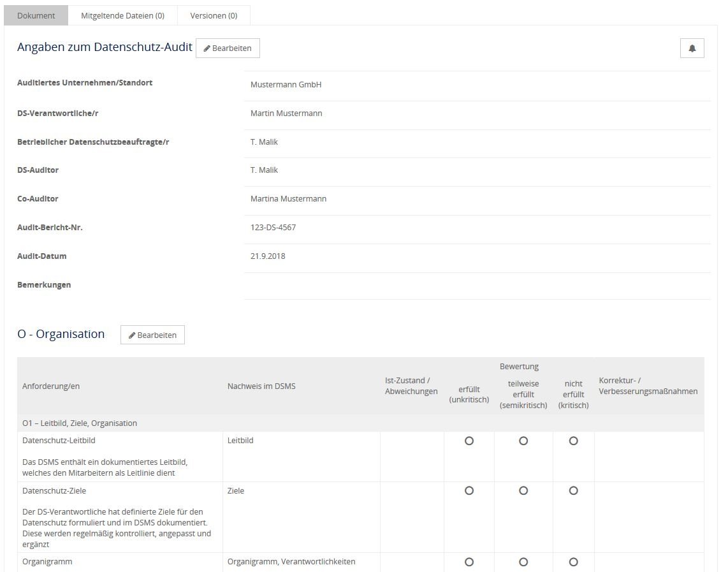Mark Datenschutz-Leitbild as erfüllt
728x572 pixels.
(x=469, y=441)
